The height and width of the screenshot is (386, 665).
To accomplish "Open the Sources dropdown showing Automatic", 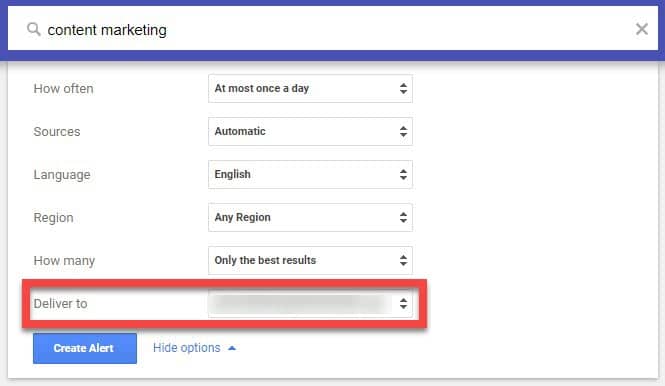I will click(x=310, y=131).
